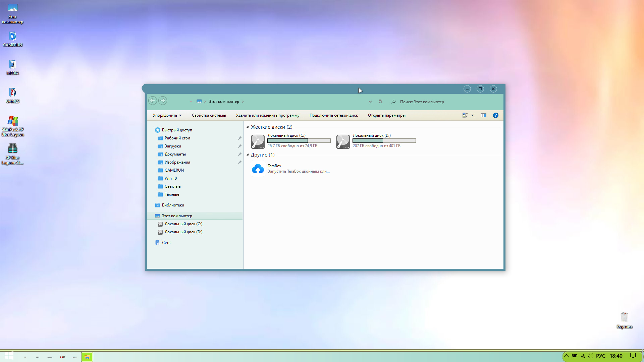
Task: Open the view options dropdown arrow
Action: point(472,115)
